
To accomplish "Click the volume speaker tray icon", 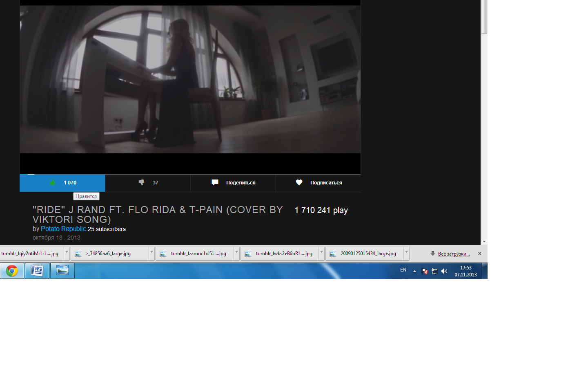I will tap(444, 271).
